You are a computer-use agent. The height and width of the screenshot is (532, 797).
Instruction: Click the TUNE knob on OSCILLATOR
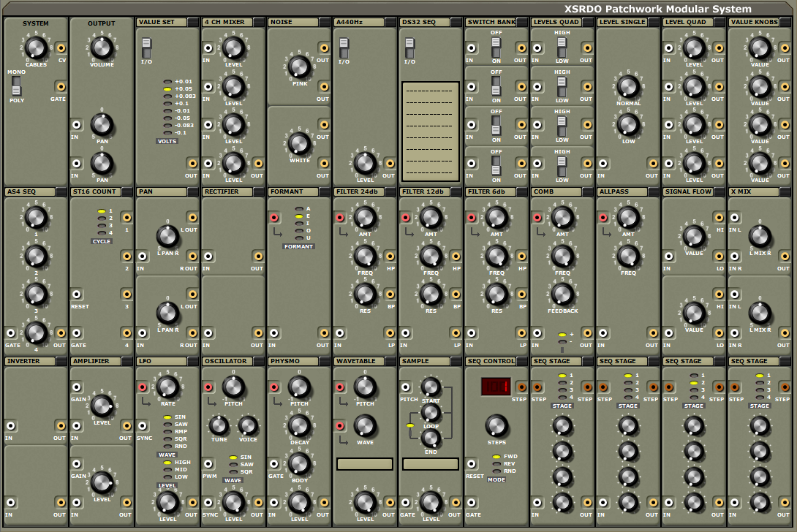pos(219,425)
